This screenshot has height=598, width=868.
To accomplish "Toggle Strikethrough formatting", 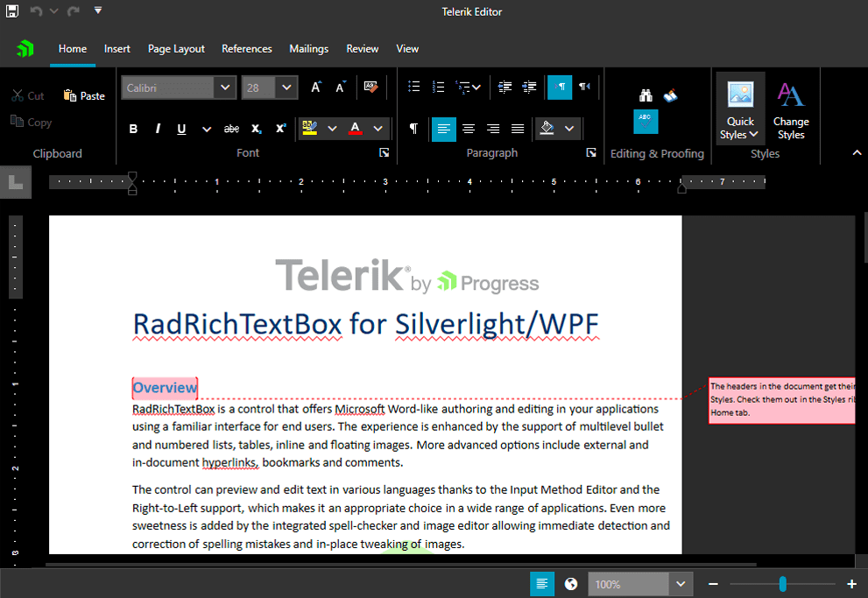I will coord(231,129).
